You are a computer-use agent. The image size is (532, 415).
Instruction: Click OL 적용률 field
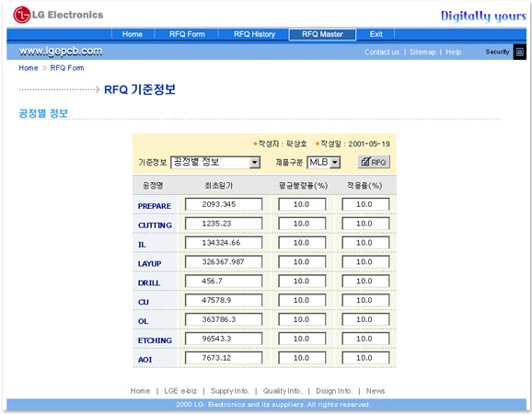click(x=365, y=319)
